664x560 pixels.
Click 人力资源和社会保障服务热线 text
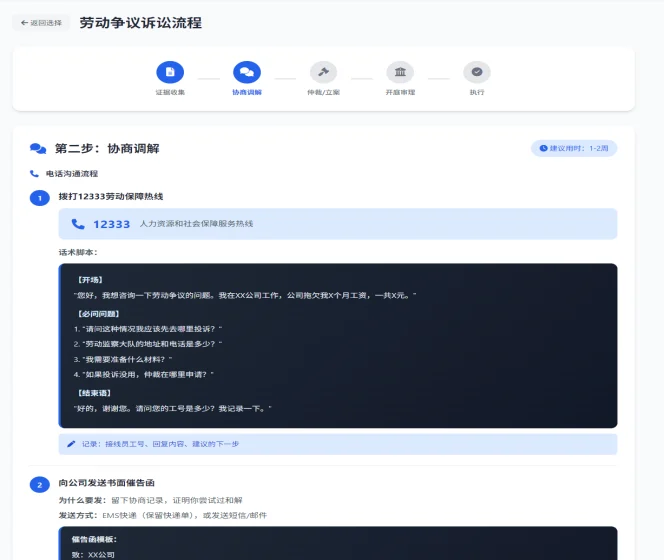196,224
